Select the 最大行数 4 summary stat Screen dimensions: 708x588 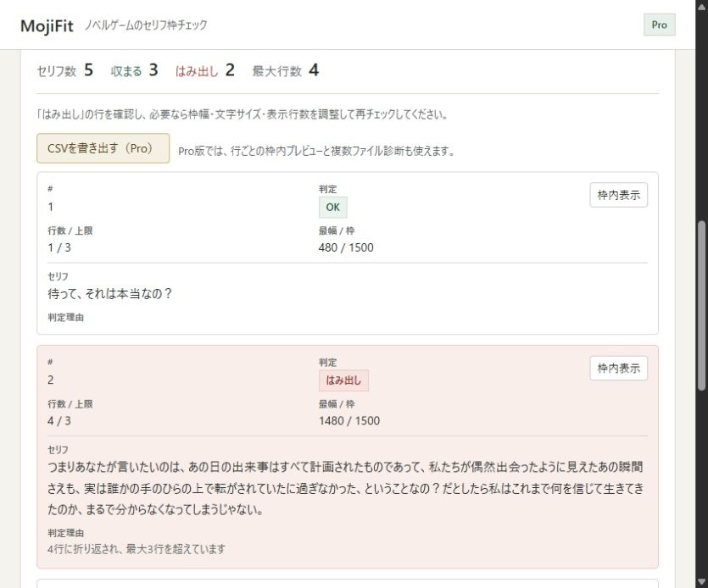(x=286, y=70)
